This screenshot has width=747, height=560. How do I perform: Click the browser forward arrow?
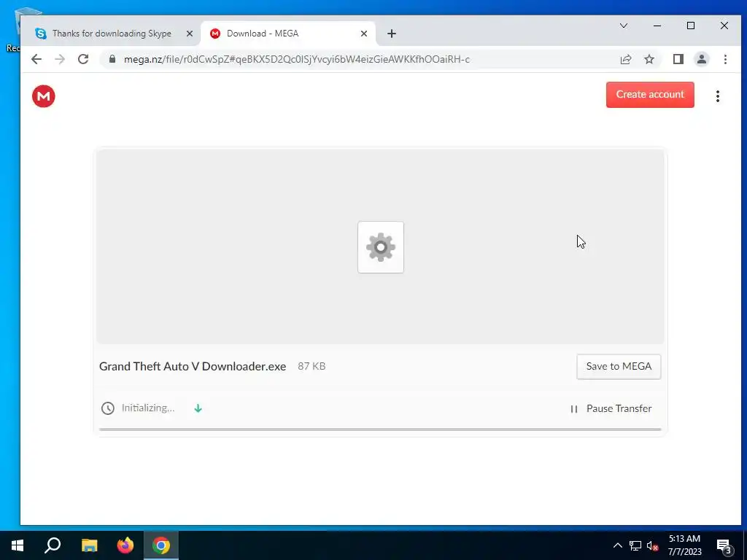[x=60, y=59]
